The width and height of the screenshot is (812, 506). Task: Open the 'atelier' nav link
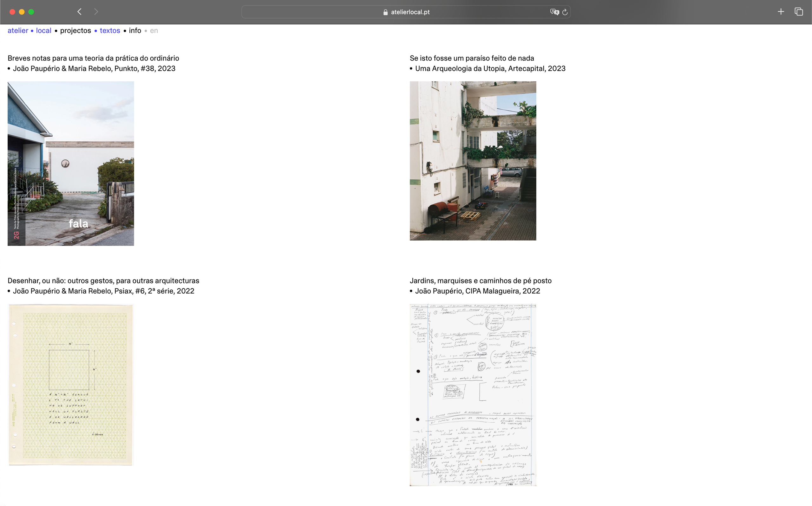18,30
